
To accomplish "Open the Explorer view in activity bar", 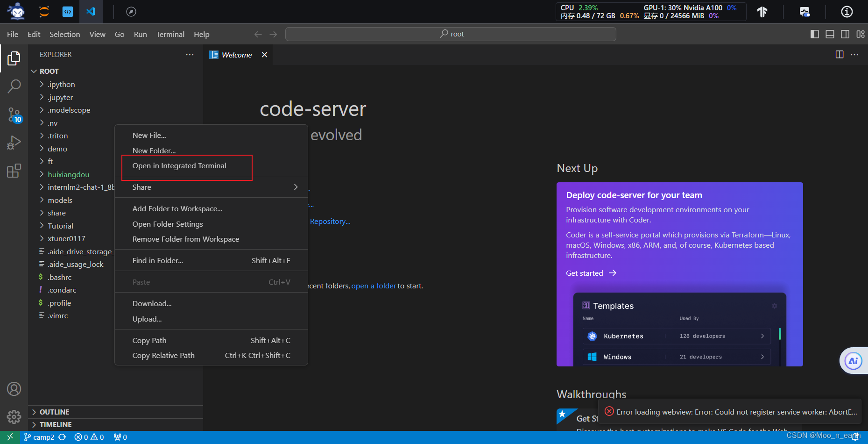I will (14, 58).
